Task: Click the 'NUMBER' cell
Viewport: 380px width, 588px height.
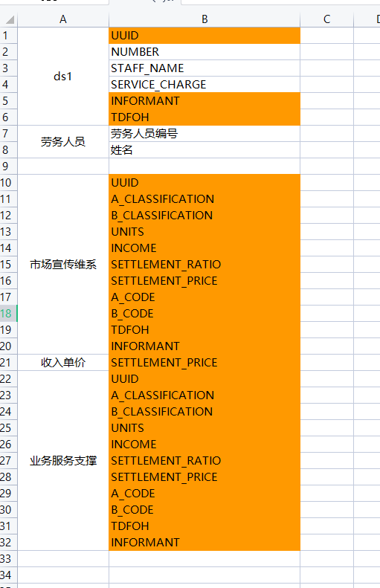Action: 205,52
